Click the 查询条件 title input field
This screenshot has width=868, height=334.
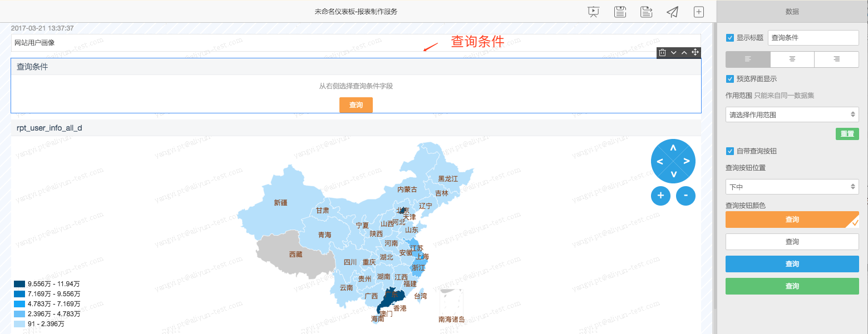813,37
